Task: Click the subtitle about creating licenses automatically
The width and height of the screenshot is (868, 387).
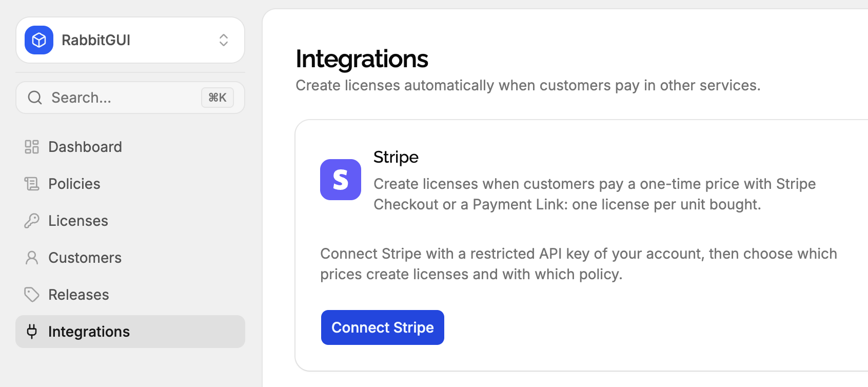Action: [x=528, y=85]
